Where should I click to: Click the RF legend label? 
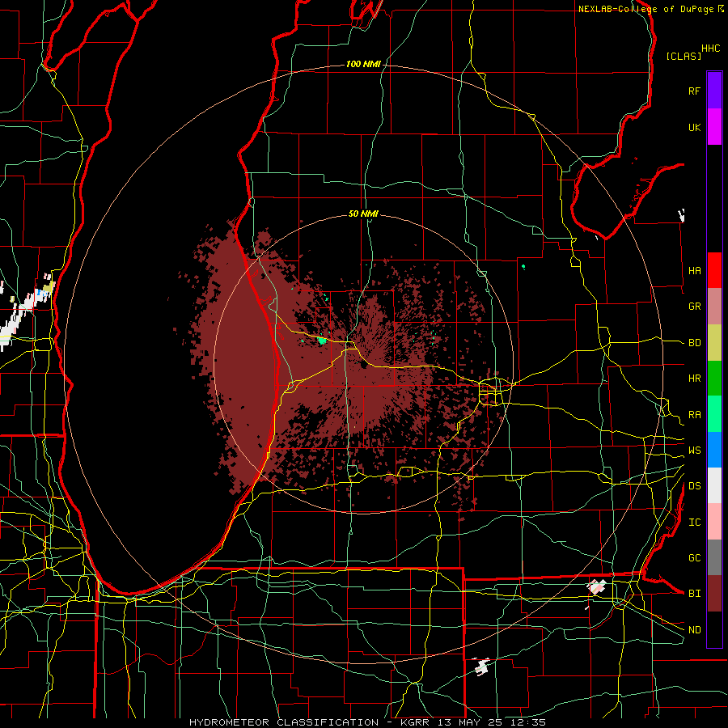click(694, 91)
